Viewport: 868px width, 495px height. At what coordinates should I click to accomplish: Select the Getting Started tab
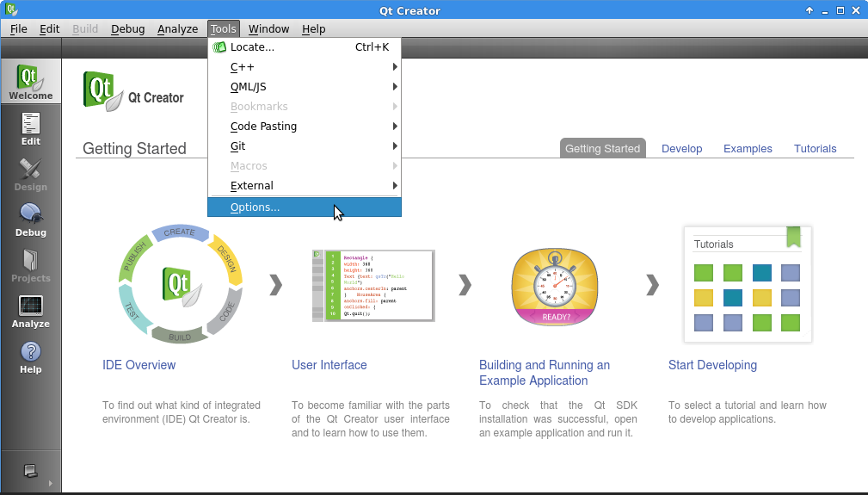click(x=602, y=148)
